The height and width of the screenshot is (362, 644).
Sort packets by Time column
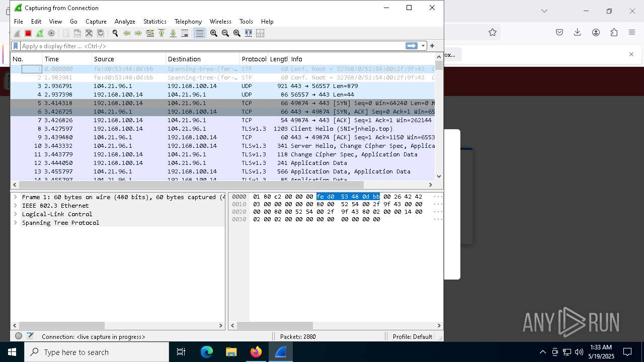(67, 59)
